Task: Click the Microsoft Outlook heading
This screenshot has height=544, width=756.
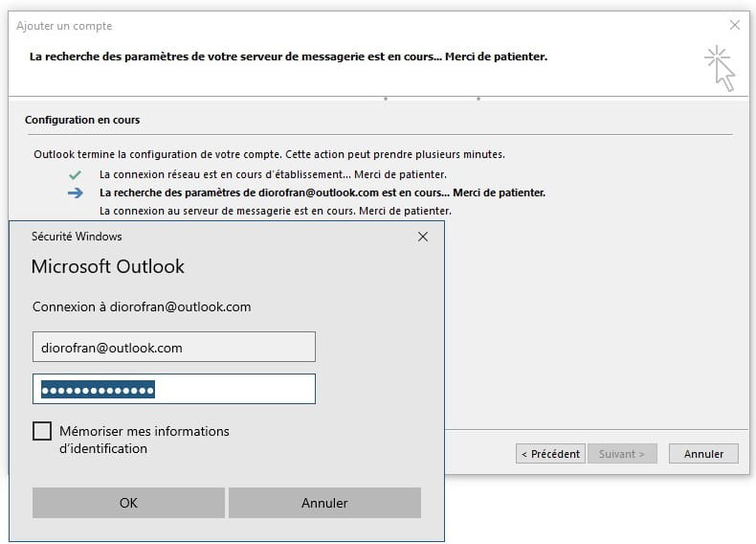Action: tap(107, 266)
